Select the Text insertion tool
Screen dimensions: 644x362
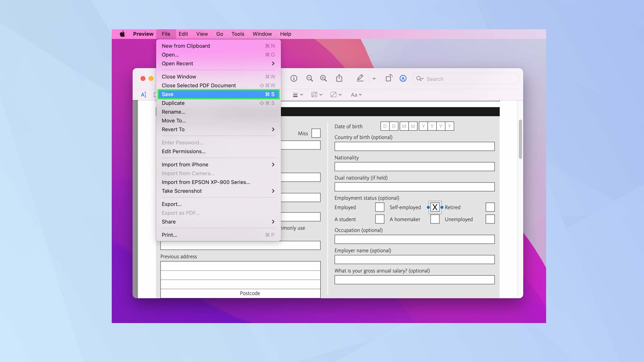pyautogui.click(x=144, y=94)
